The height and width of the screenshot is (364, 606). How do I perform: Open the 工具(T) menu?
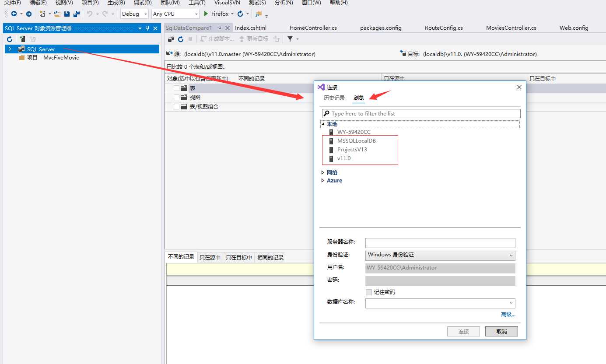click(197, 3)
